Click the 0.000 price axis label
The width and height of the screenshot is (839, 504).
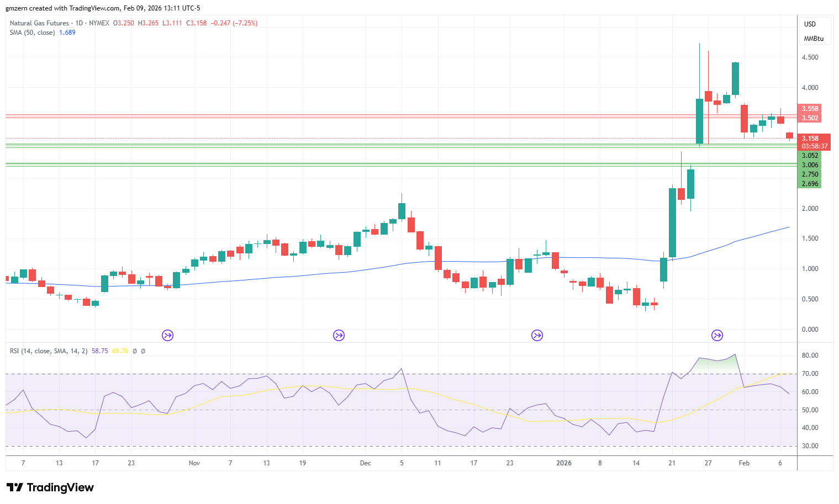810,330
